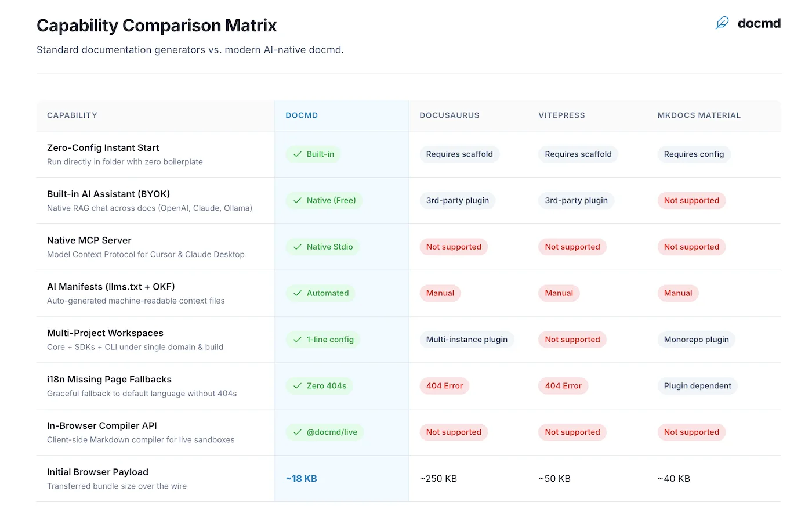Click the 'Multi-Project Workspaces' row title
This screenshot has width=812, height=509.
pos(105,333)
